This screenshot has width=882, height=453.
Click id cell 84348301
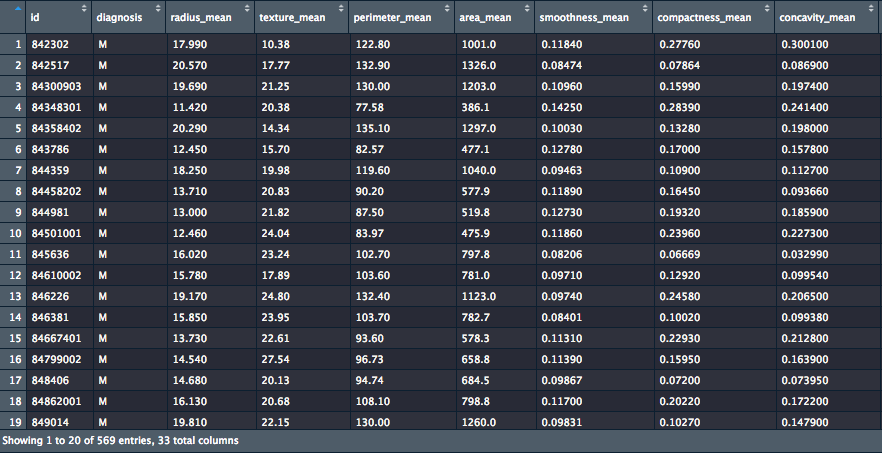(x=56, y=107)
